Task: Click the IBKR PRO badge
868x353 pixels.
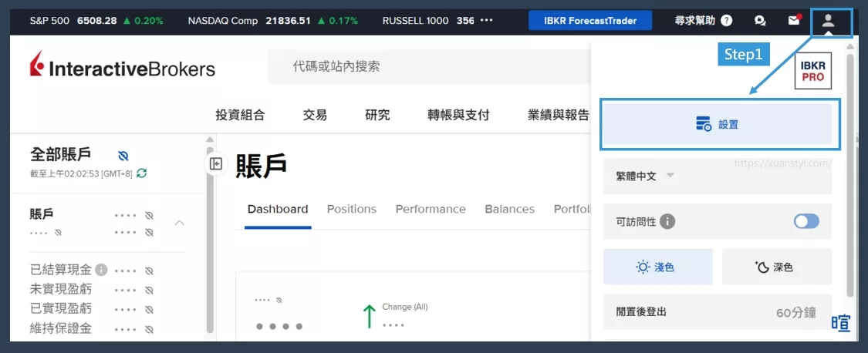Action: (x=812, y=71)
